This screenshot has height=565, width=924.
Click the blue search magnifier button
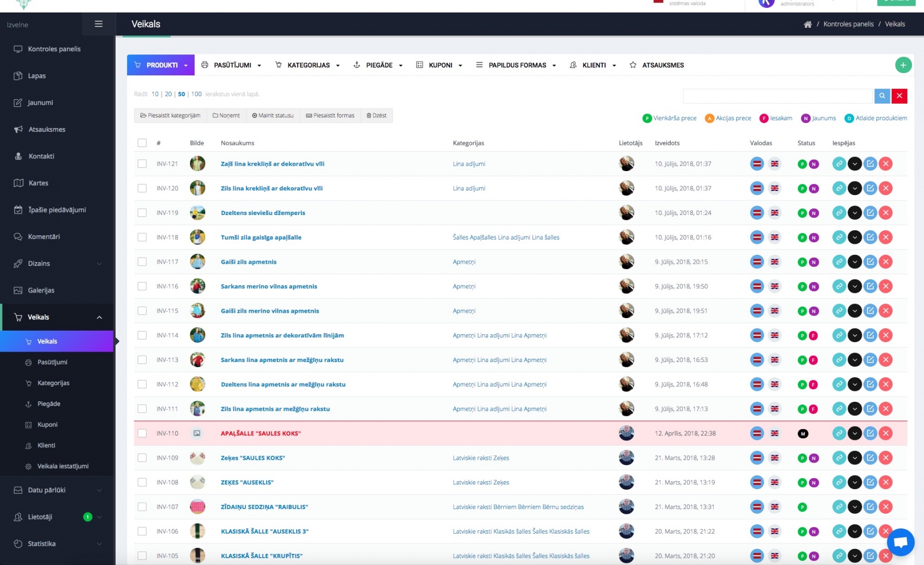(x=882, y=96)
